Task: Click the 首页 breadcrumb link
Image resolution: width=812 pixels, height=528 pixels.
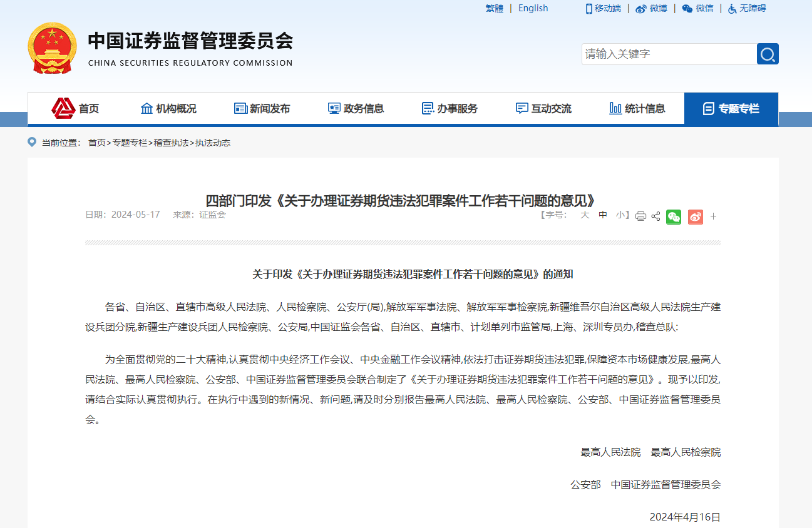Action: click(x=97, y=143)
